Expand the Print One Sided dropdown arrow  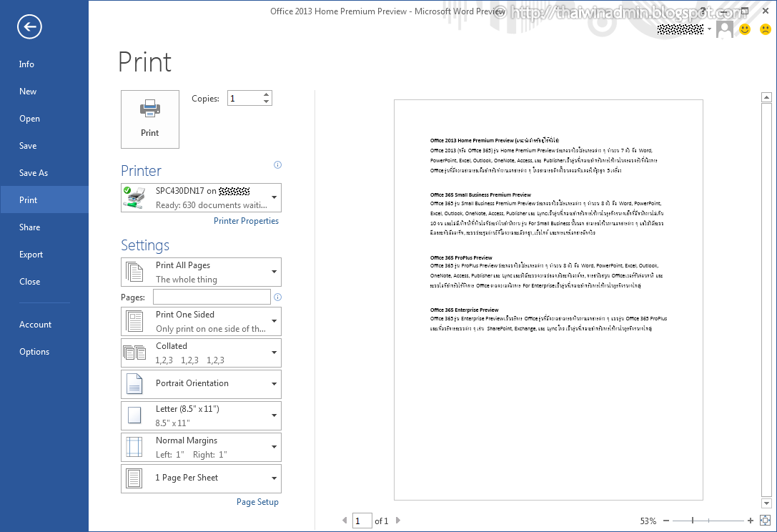[x=274, y=321]
